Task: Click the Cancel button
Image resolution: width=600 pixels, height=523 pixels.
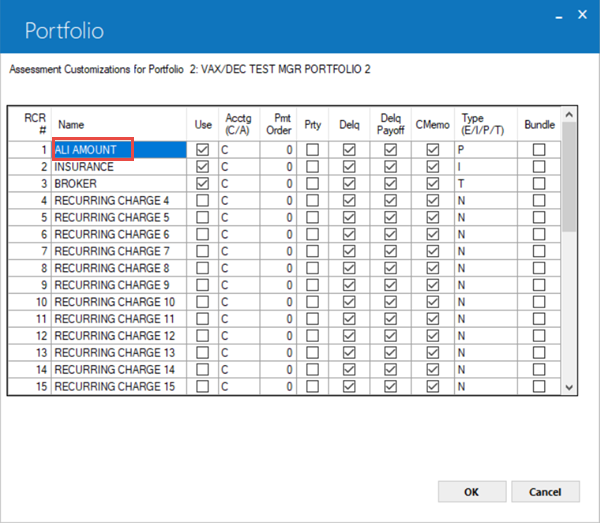Action: tap(545, 492)
